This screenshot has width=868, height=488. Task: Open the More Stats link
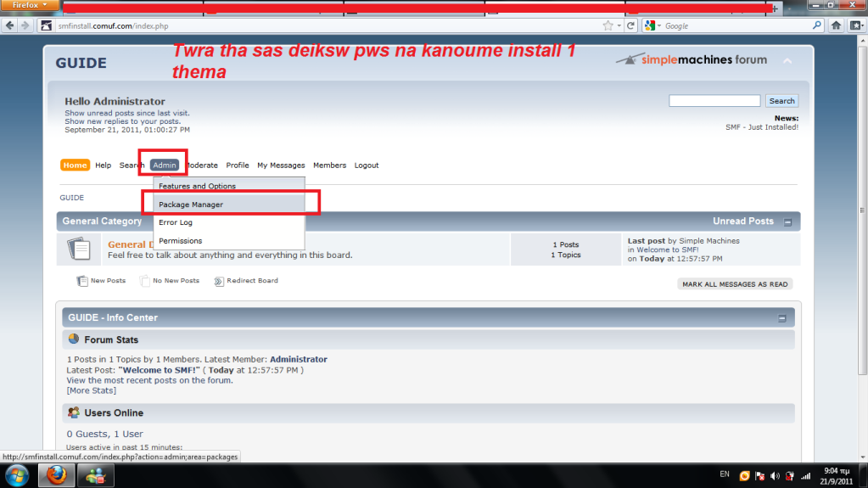(92, 390)
